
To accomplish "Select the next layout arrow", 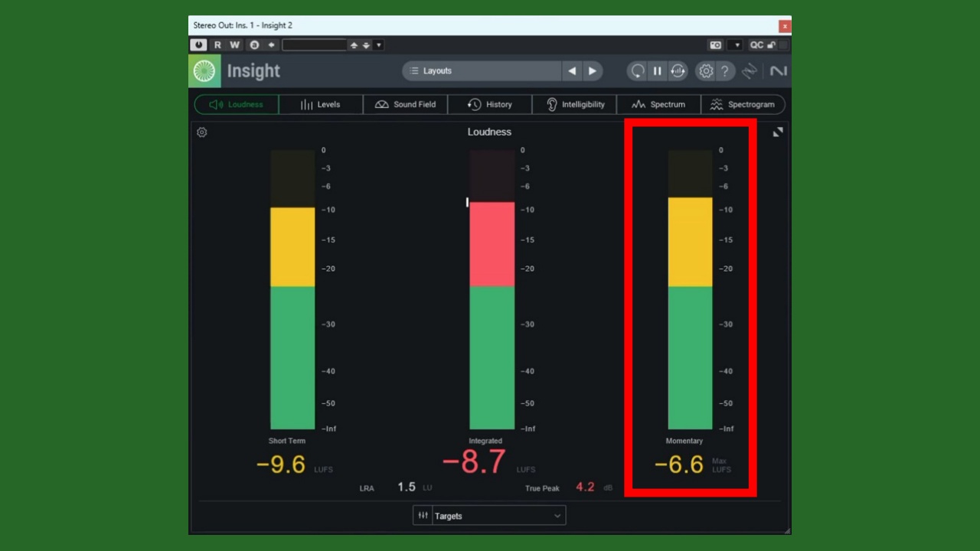I will 592,71.
